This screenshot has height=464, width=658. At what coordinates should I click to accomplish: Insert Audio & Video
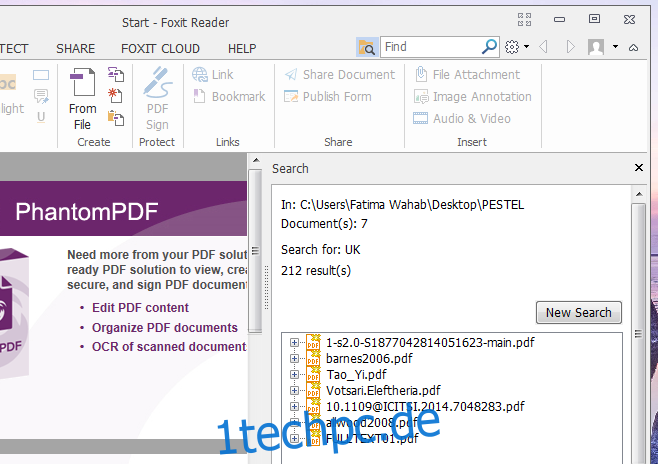tap(462, 119)
